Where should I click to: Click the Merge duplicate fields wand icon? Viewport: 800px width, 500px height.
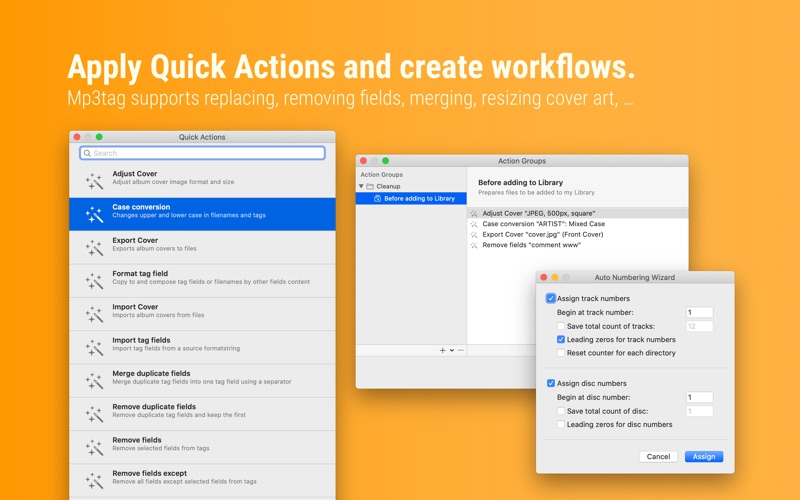[x=94, y=381]
